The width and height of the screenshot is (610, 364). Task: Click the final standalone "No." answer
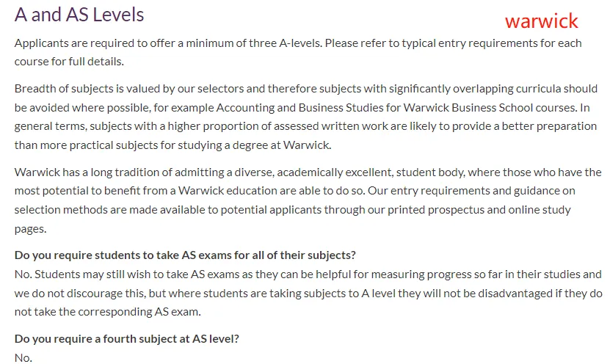tap(23, 357)
